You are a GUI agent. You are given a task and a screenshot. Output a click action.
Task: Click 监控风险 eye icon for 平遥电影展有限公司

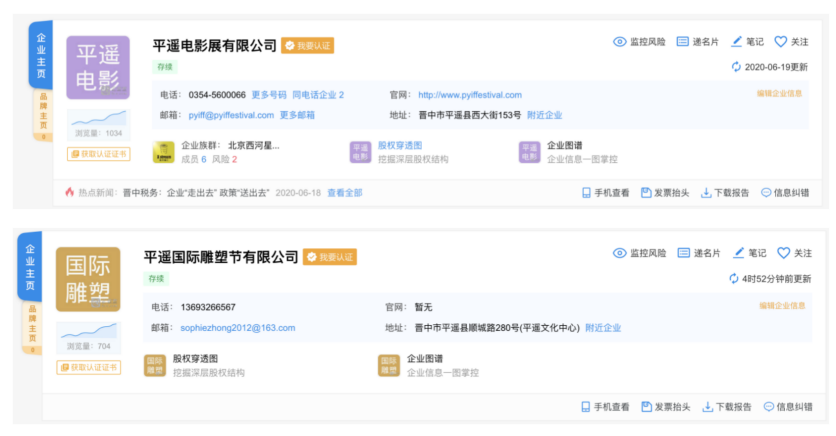620,42
